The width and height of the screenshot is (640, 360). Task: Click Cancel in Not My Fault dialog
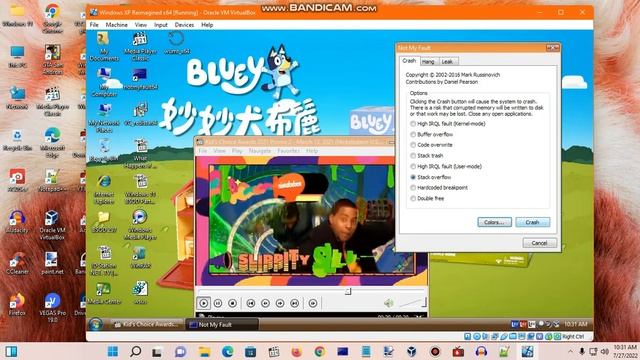(539, 243)
